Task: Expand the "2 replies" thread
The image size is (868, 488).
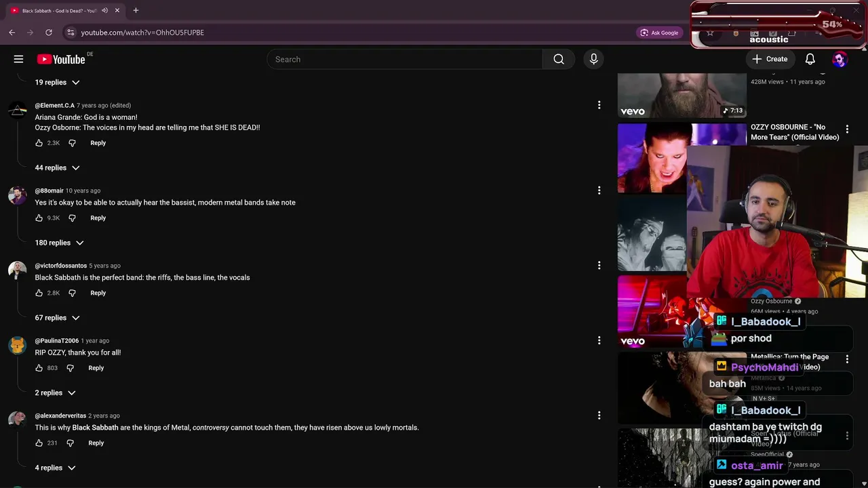Action: tap(56, 393)
